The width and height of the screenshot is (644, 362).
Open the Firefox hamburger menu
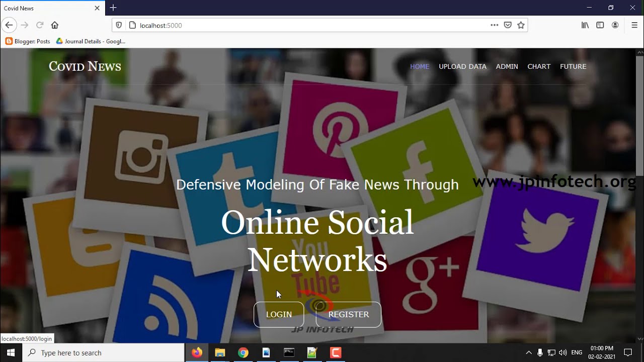634,25
